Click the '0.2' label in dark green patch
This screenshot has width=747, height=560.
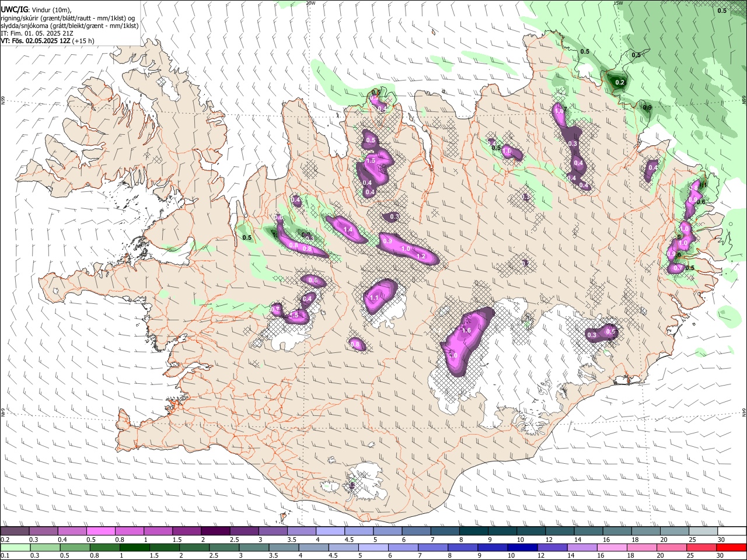(620, 83)
